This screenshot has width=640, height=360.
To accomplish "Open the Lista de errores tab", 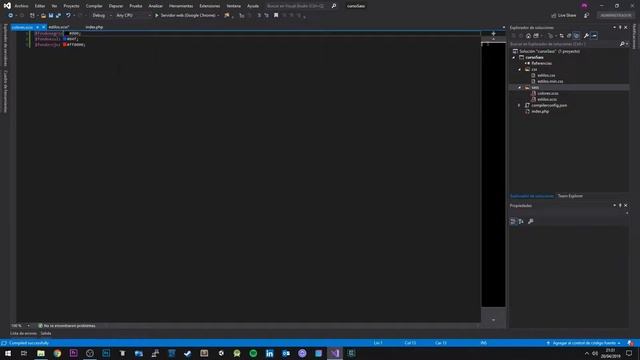I will (x=24, y=333).
